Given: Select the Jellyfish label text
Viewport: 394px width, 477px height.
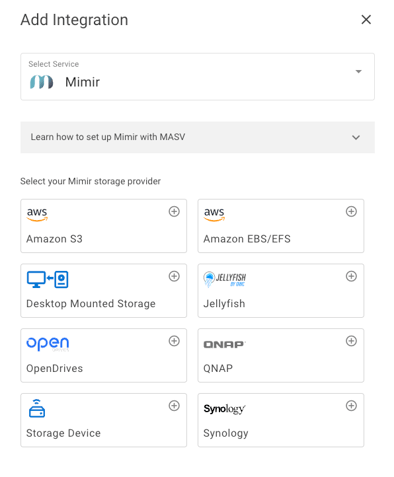Looking at the screenshot, I should (x=224, y=304).
